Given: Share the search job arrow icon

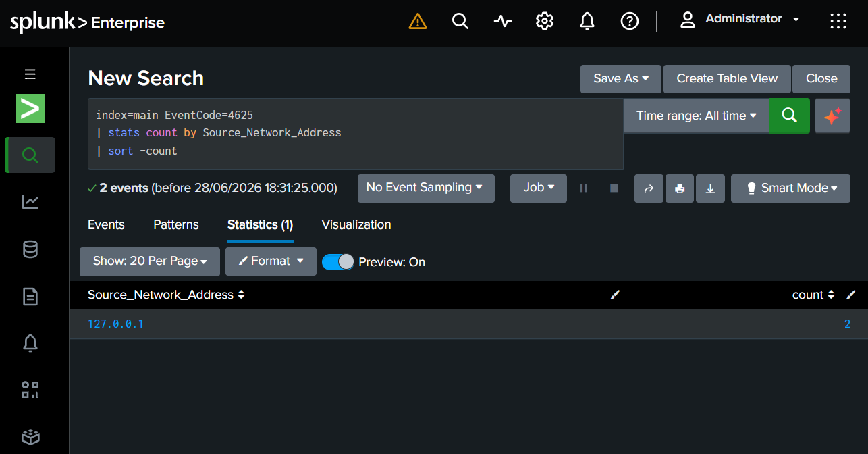Looking at the screenshot, I should point(649,188).
